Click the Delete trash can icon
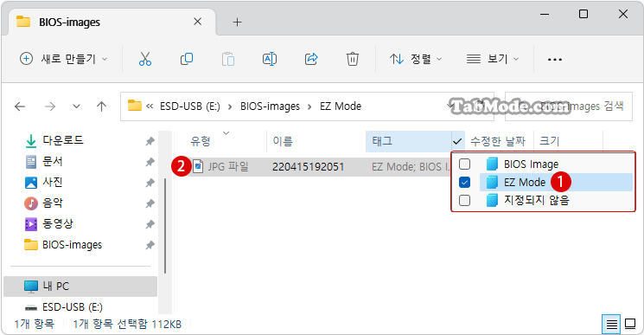 click(x=353, y=59)
